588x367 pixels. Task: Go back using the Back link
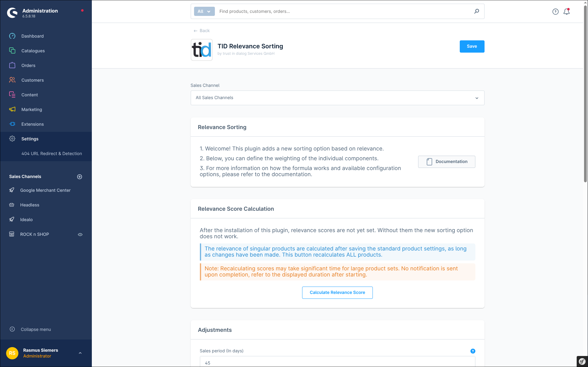click(x=202, y=31)
